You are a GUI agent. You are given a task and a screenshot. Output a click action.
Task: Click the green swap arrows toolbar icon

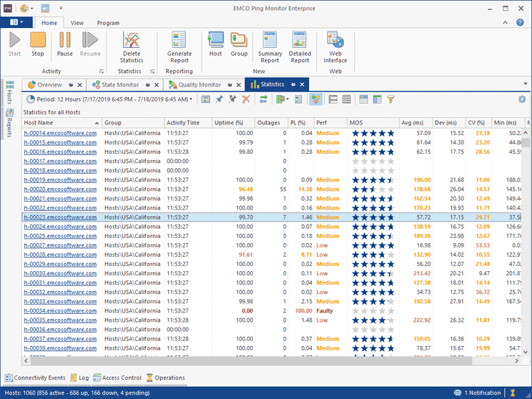[263, 99]
